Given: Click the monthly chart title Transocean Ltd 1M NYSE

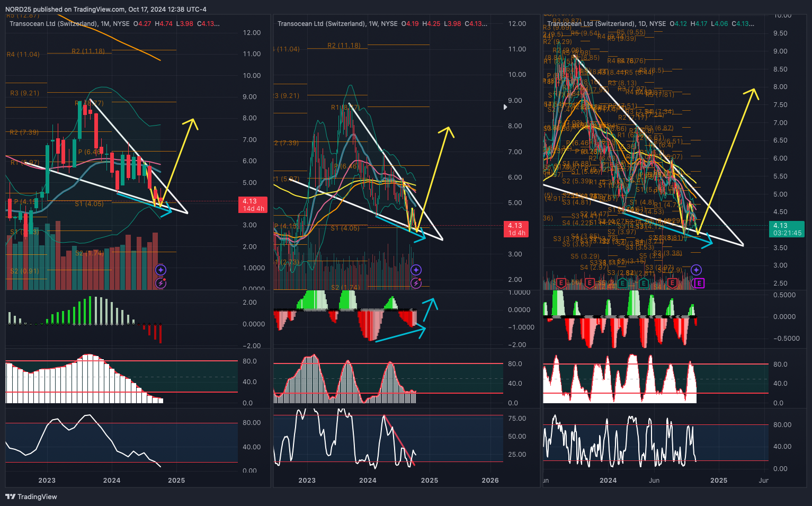Looking at the screenshot, I should point(69,24).
